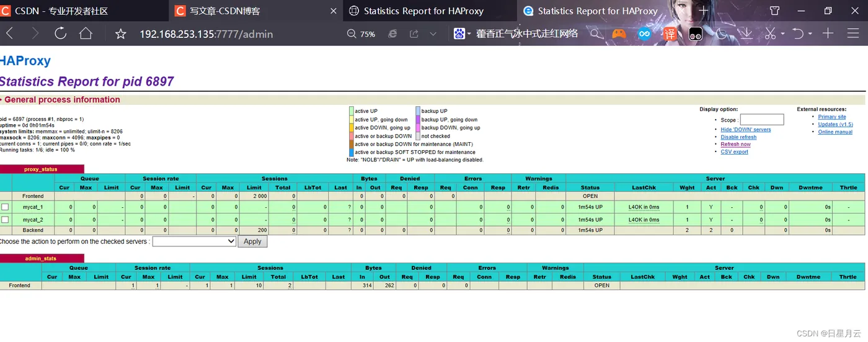
Task: Click the 2 000 session limit value
Action: pos(260,196)
